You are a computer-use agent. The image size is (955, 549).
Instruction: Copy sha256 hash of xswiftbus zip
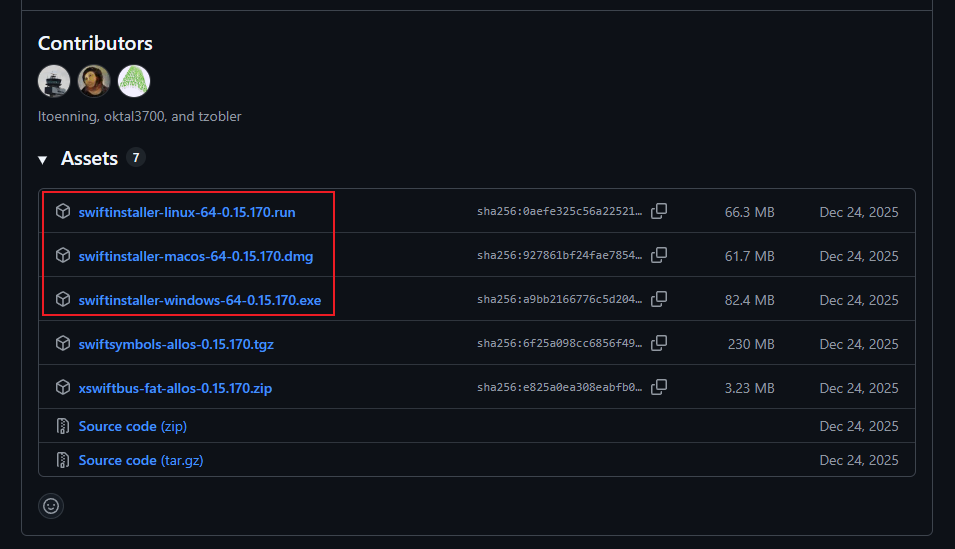click(x=659, y=388)
